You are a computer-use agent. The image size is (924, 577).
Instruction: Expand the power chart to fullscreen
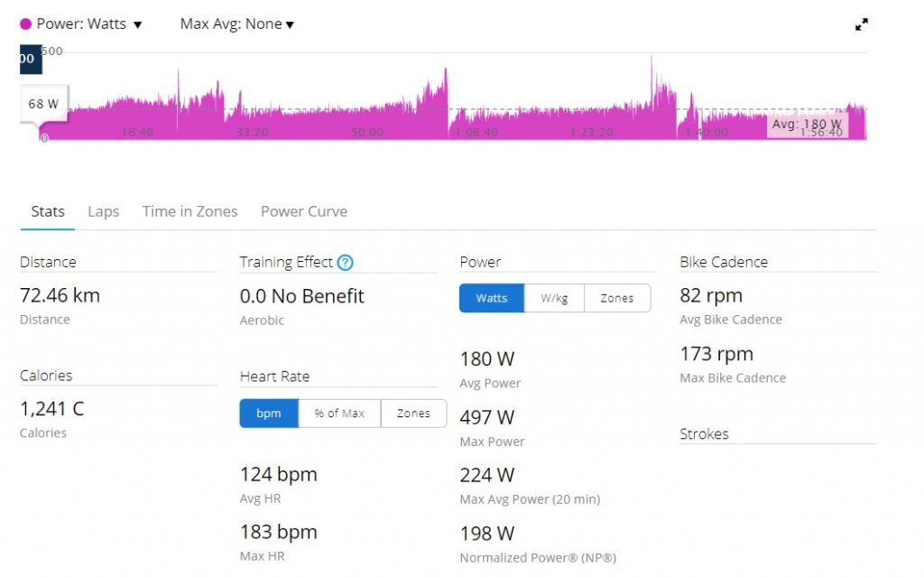click(x=862, y=24)
